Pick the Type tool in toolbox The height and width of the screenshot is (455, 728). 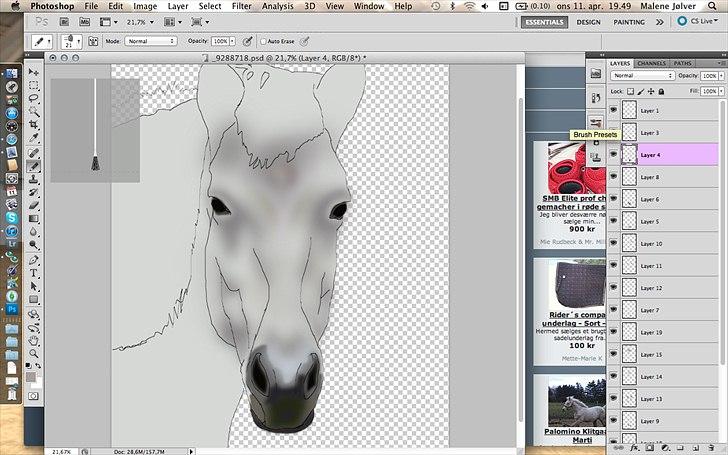[x=34, y=273]
